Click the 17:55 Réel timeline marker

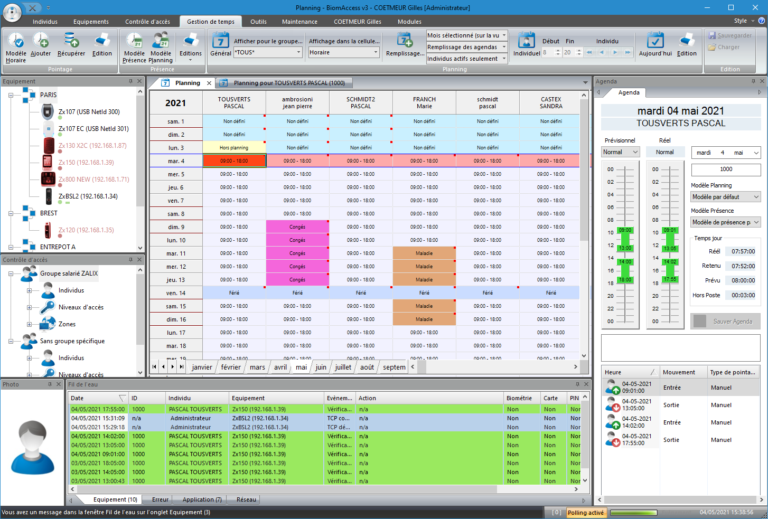coord(670,279)
